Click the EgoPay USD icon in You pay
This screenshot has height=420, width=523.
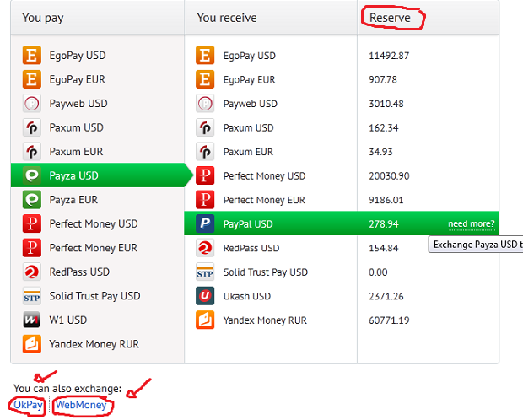32,55
